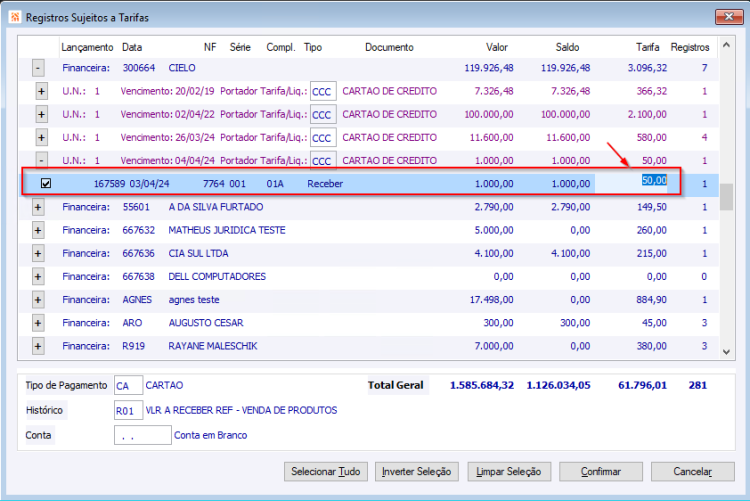
Task: Click the Histórico R01 code field
Action: coord(128,411)
